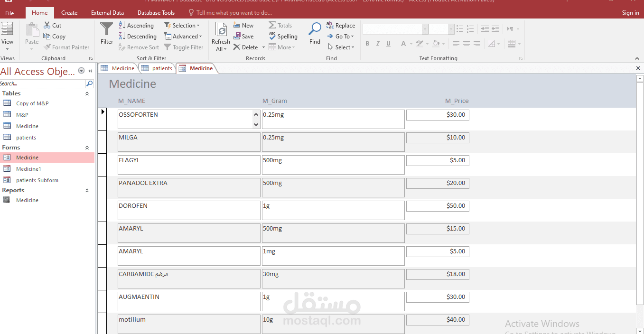Open the text highlight color picker
This screenshot has width=644, height=334.
coord(422,44)
